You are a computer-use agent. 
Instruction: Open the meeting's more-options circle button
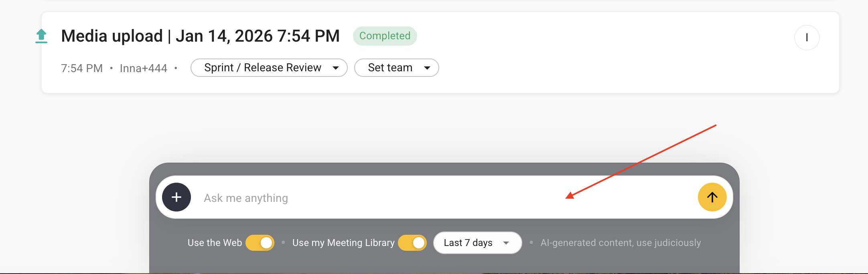(807, 37)
